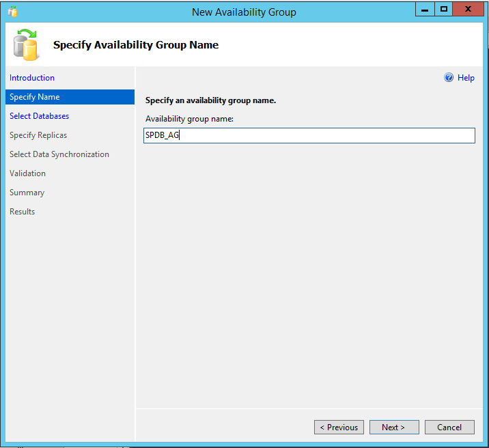Focus the Availability group name field

309,135
